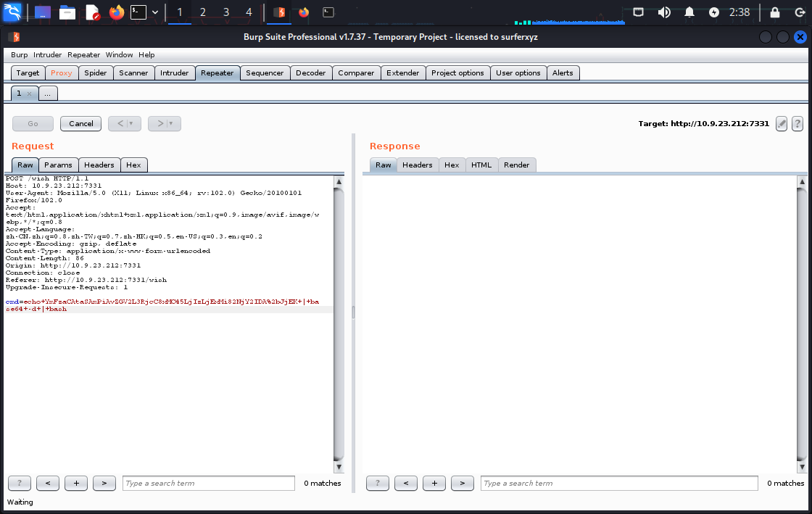This screenshot has height=514, width=812.
Task: Switch to workspace 4
Action: [249, 12]
